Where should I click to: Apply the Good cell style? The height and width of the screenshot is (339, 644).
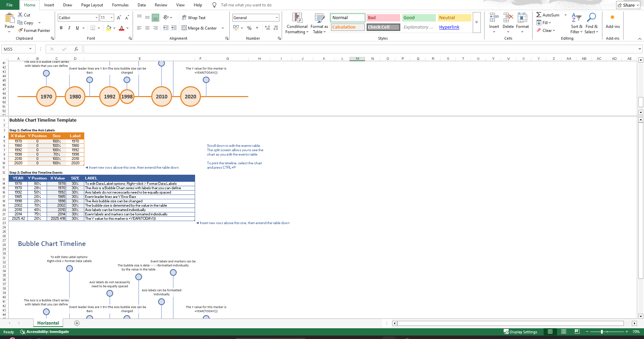coord(419,17)
